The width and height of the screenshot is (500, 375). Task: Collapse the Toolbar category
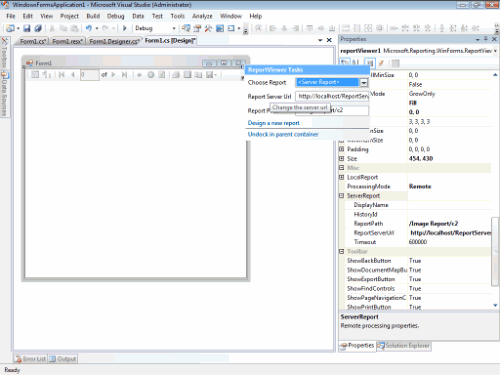342,251
